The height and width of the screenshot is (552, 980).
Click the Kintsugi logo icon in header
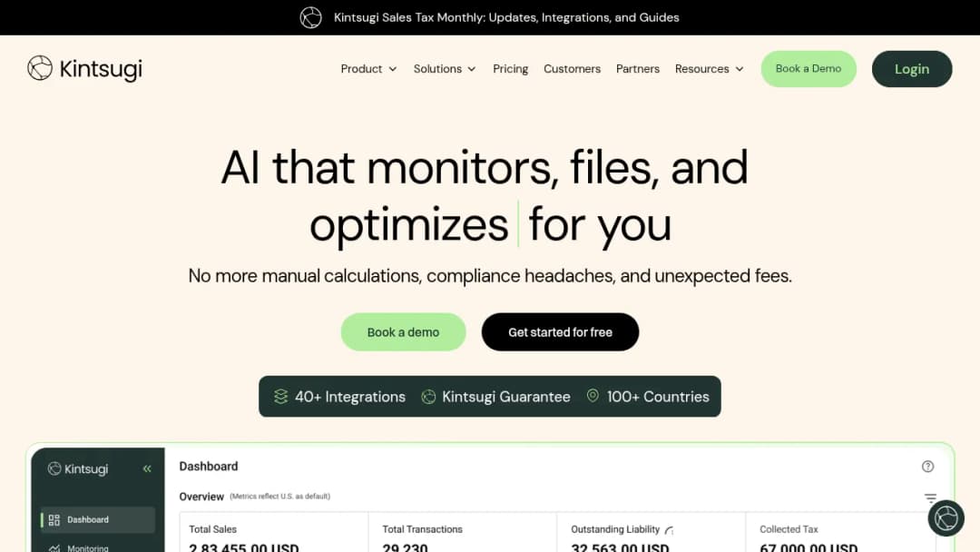pos(40,68)
